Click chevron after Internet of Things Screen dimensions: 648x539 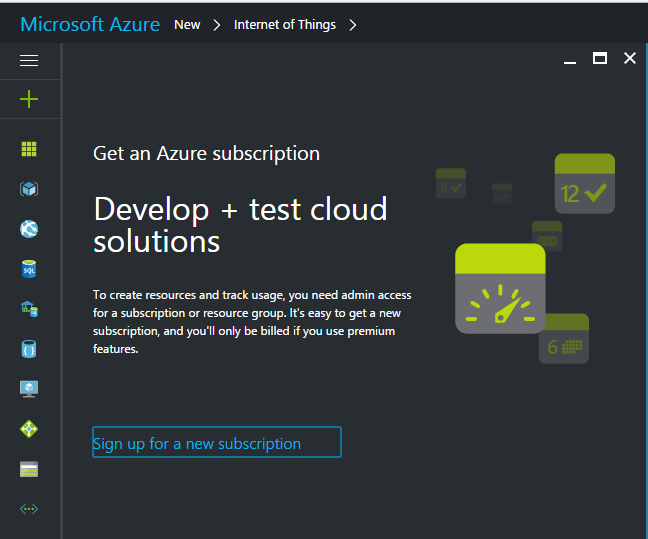tap(353, 25)
